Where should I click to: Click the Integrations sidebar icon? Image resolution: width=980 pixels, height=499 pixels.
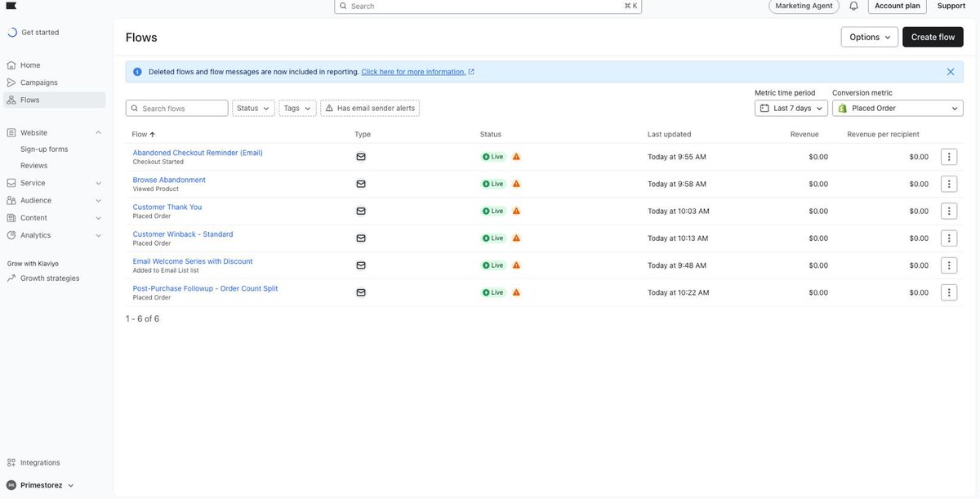point(11,462)
